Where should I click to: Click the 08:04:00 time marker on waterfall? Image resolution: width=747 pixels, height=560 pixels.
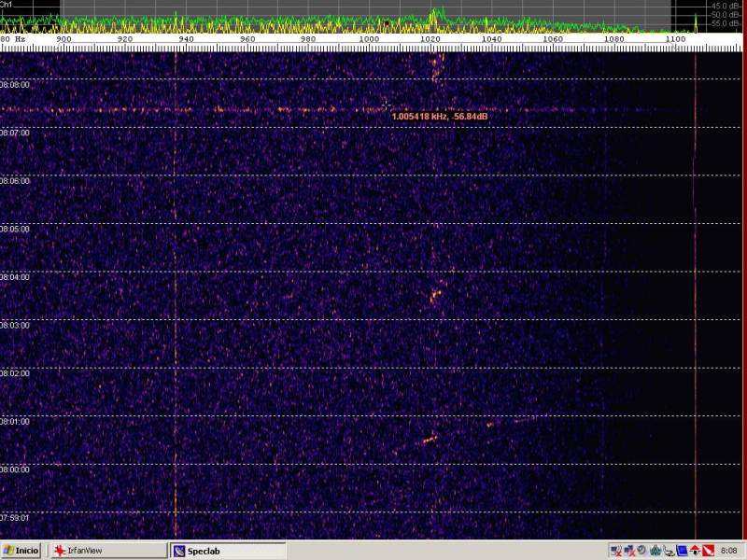click(x=15, y=277)
